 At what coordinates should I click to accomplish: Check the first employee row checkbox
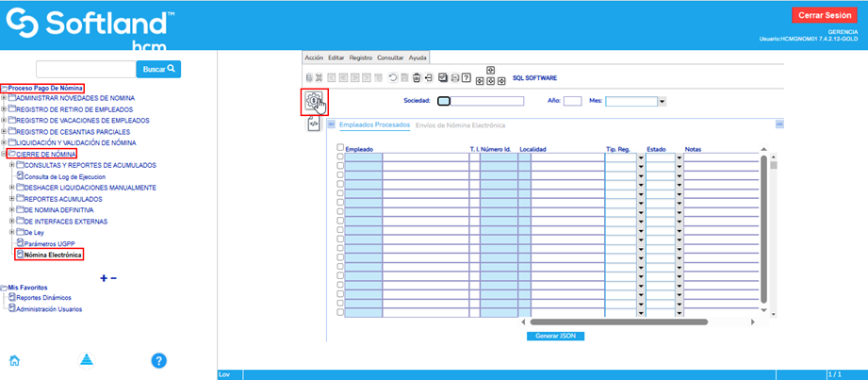click(340, 157)
